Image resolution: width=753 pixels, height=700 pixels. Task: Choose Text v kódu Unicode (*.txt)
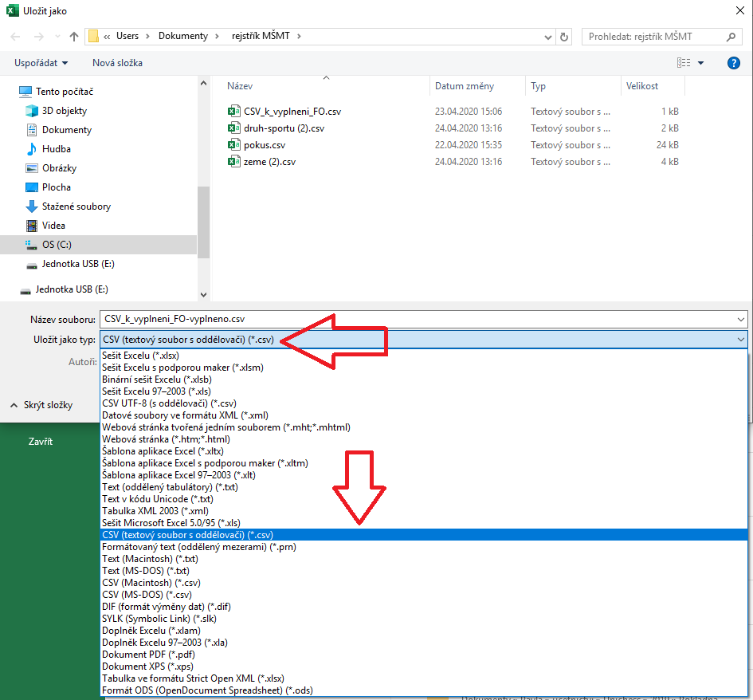[x=424, y=499]
